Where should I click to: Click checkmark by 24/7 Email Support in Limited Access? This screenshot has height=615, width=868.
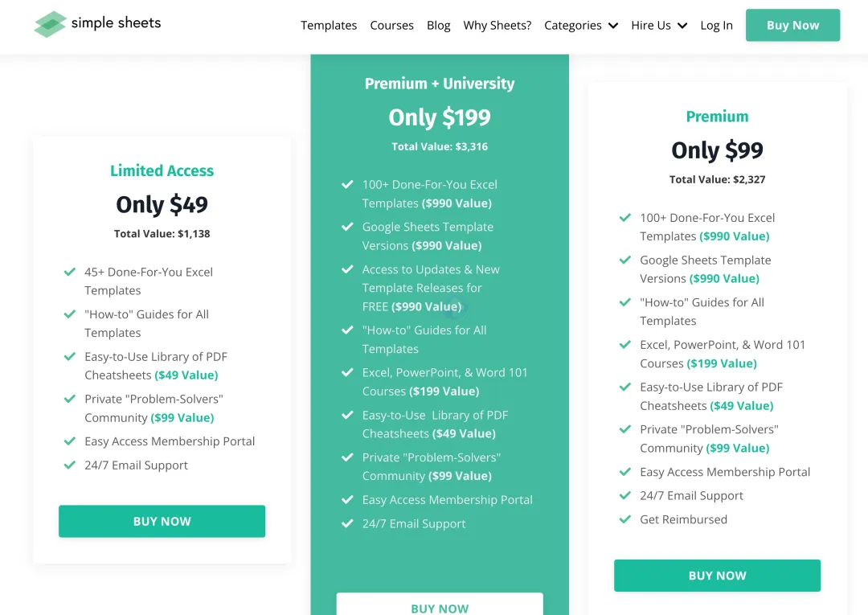click(x=70, y=465)
